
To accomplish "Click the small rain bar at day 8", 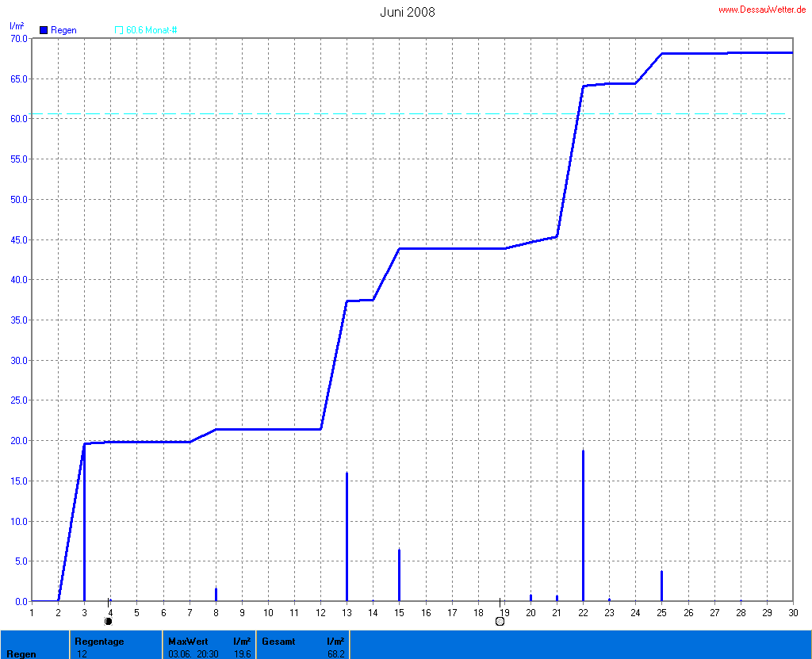I will [216, 595].
